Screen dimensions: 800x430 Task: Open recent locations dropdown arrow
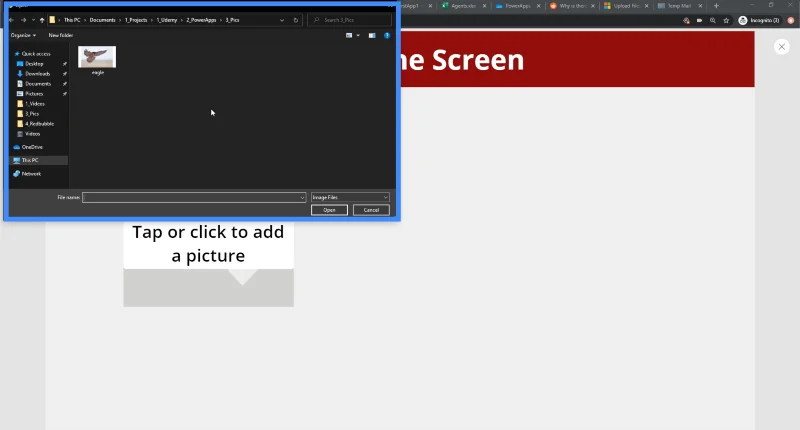point(33,20)
